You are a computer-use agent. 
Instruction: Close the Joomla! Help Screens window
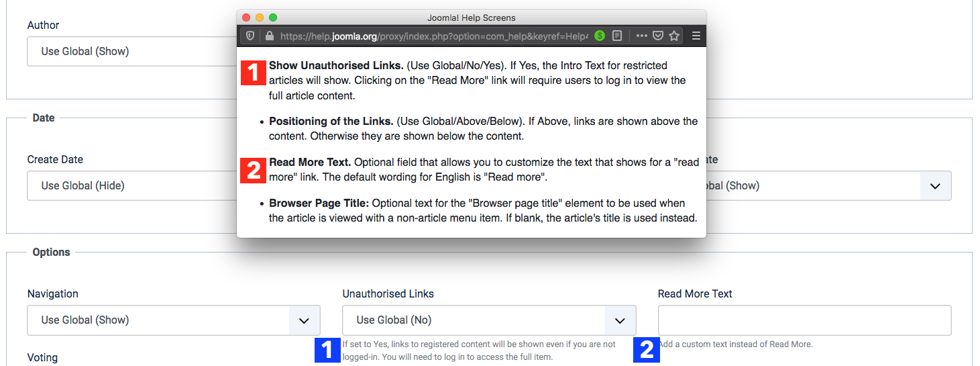tap(246, 17)
